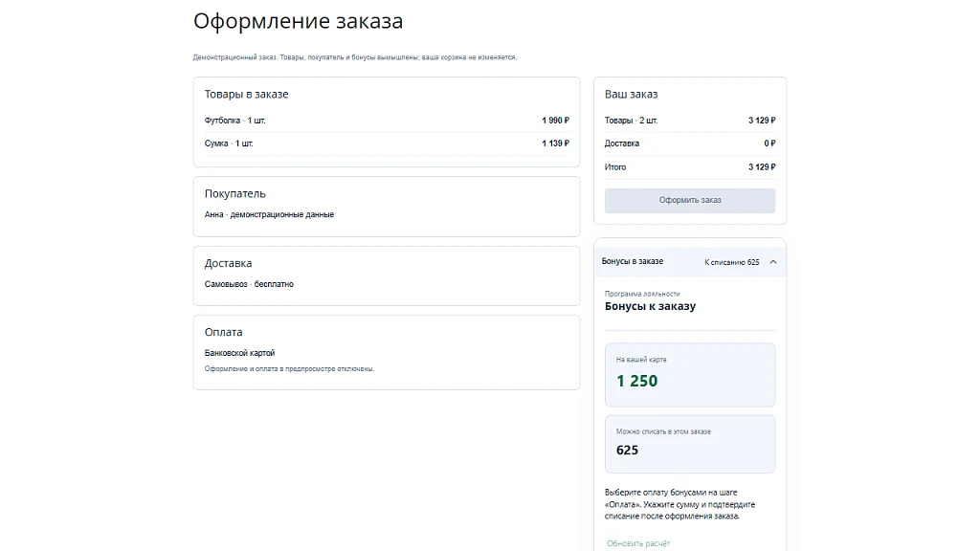Click the preview-disabled payment note
The image size is (980, 551).
(x=289, y=369)
